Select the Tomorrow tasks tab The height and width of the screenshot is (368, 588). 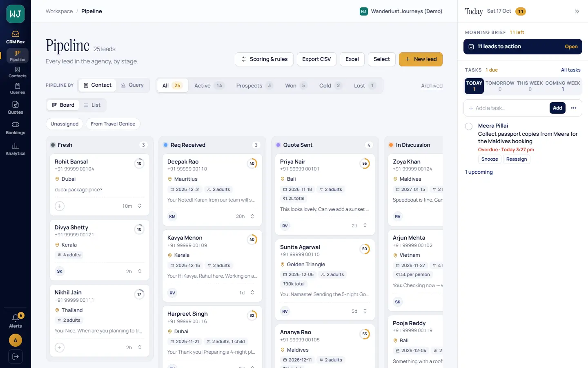tap(500, 85)
